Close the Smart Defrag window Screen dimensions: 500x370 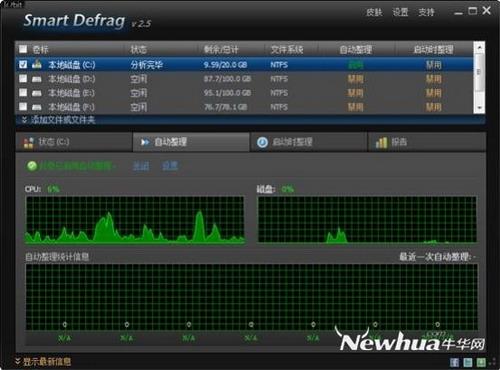point(487,11)
